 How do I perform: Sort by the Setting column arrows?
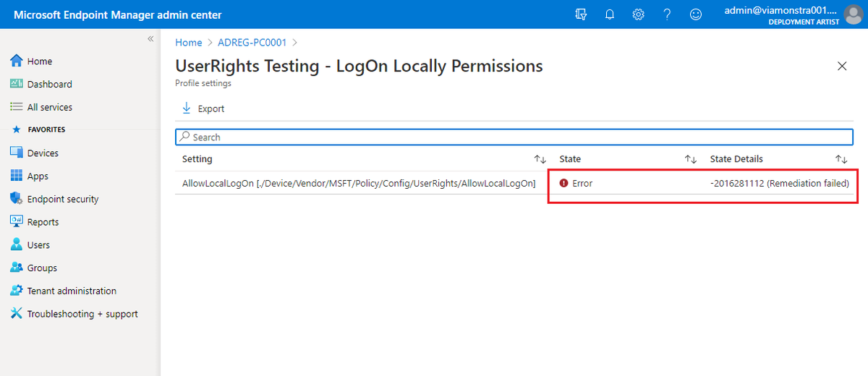[x=540, y=159]
